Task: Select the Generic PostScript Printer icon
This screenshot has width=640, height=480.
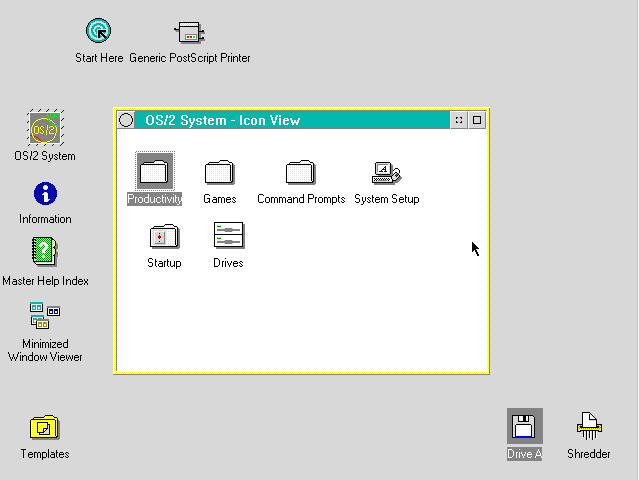Action: pyautogui.click(x=189, y=32)
